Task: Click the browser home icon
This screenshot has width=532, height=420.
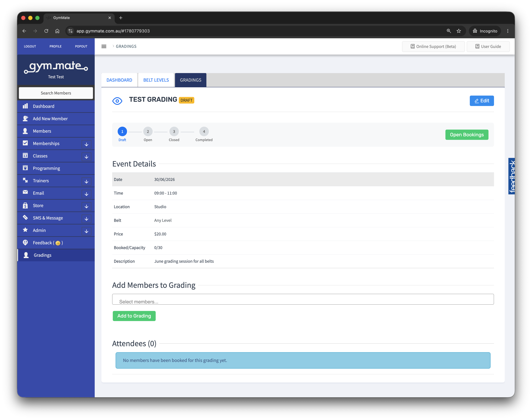Action: [57, 31]
